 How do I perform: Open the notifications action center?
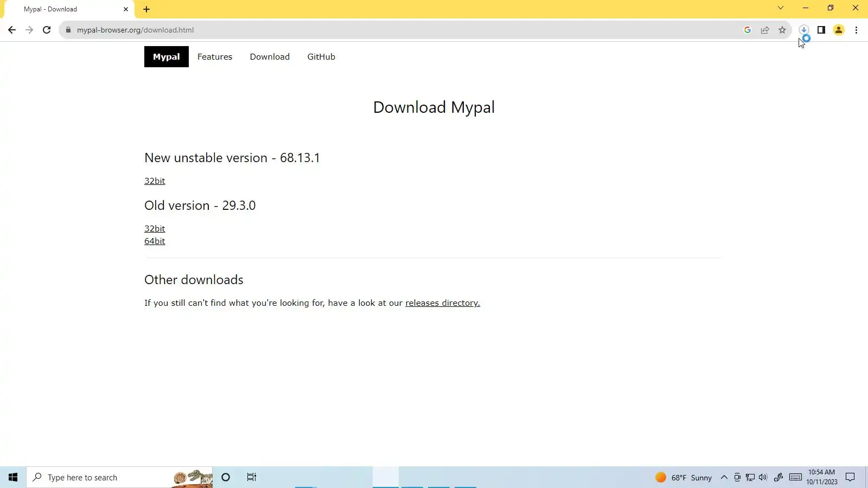point(850,477)
